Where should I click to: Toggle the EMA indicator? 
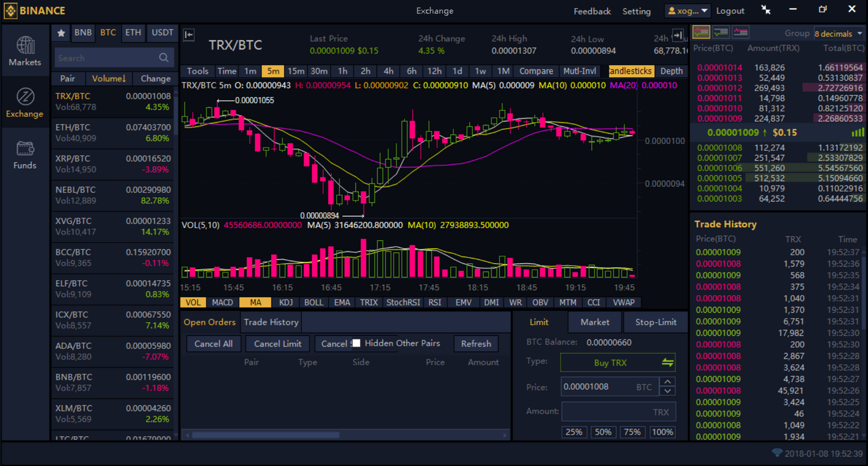(x=342, y=302)
